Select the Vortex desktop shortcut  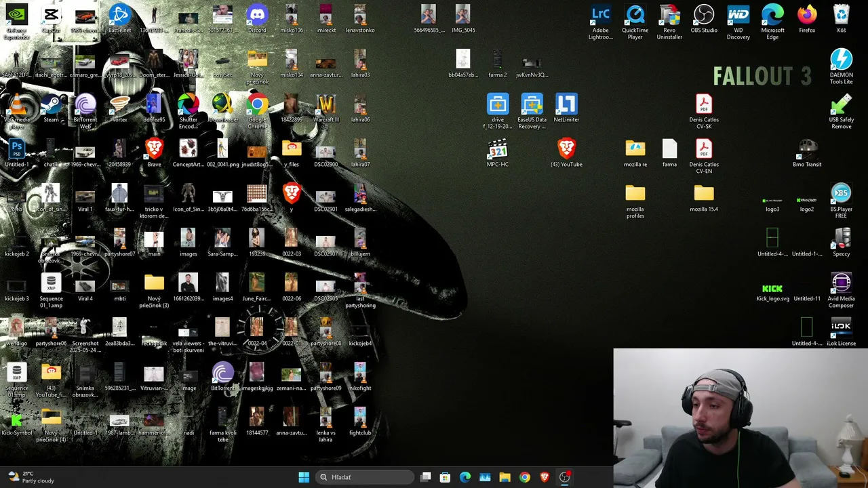point(119,108)
